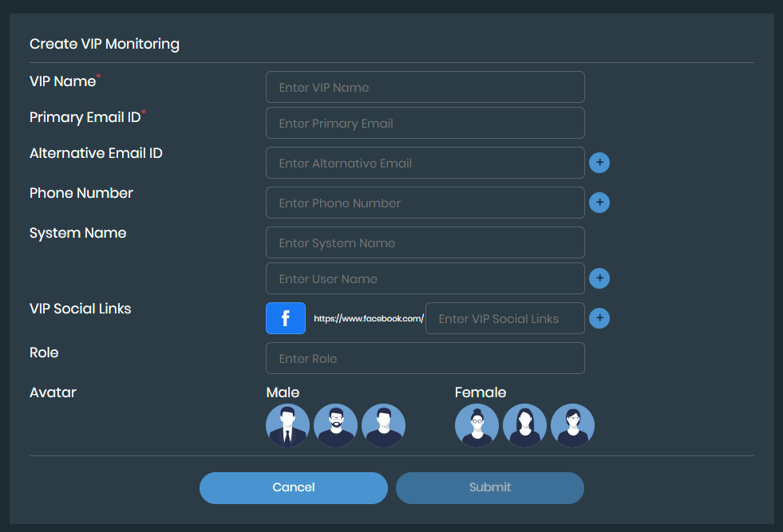Click the plus icon beside Phone Number field
The image size is (783, 532).
click(599, 203)
